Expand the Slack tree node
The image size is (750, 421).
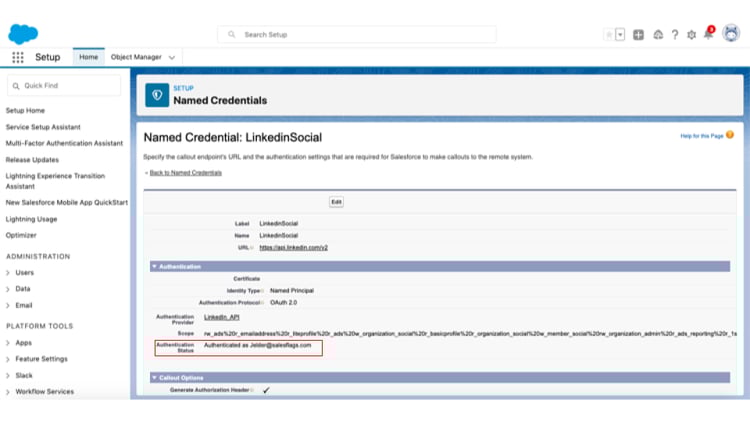(8, 376)
